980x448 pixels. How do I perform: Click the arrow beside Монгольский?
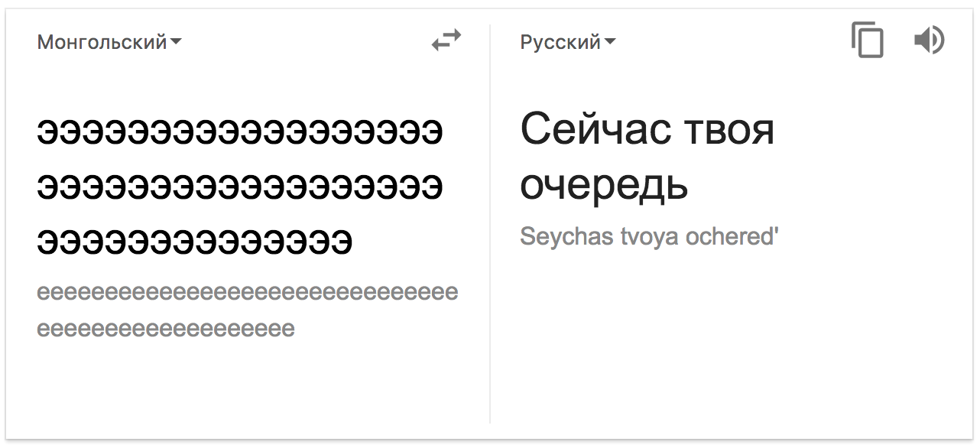tap(176, 42)
